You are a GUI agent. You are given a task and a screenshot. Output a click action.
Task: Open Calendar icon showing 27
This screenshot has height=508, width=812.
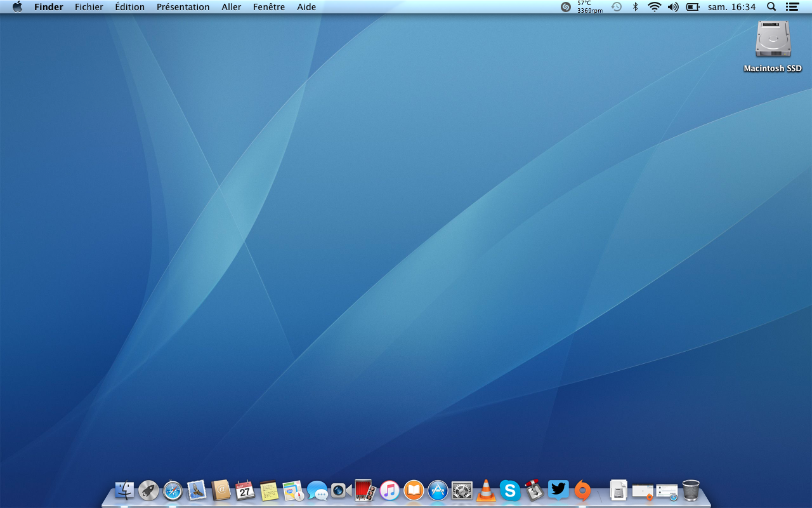click(245, 490)
